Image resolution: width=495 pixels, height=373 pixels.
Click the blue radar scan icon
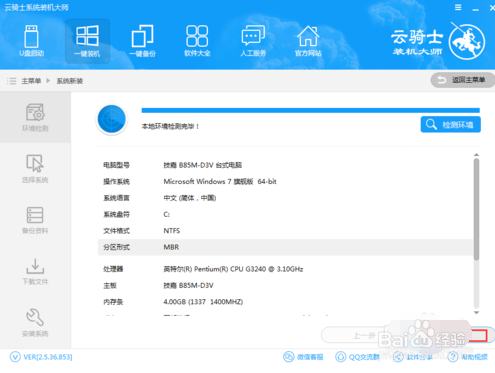112,119
